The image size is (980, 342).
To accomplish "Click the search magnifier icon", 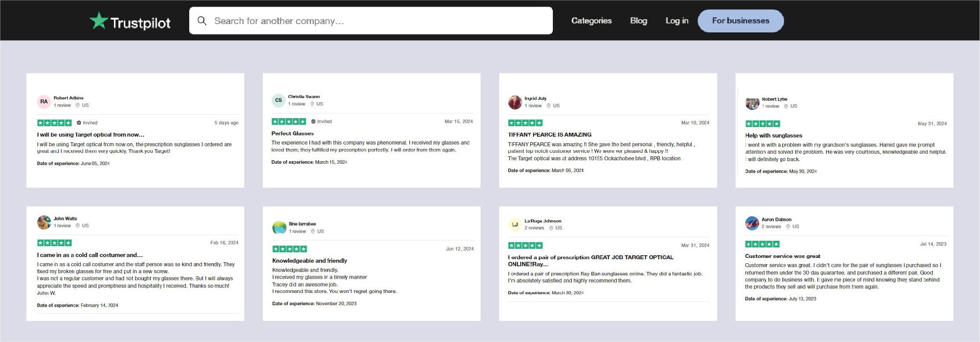I will [x=202, y=21].
